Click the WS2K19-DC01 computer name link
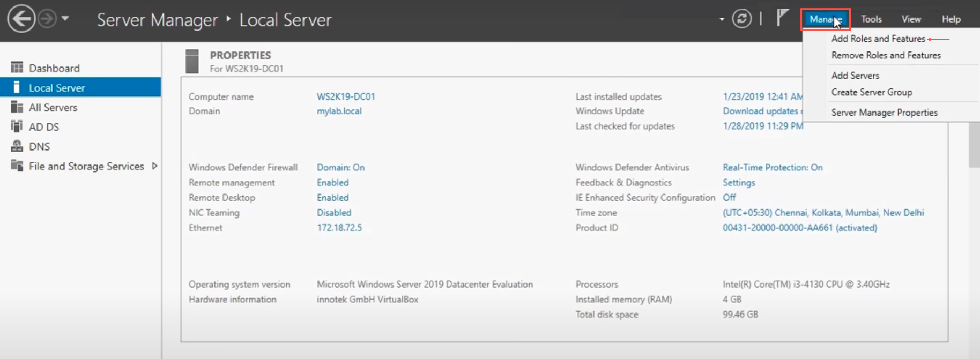Image resolution: width=980 pixels, height=359 pixels. click(x=346, y=96)
